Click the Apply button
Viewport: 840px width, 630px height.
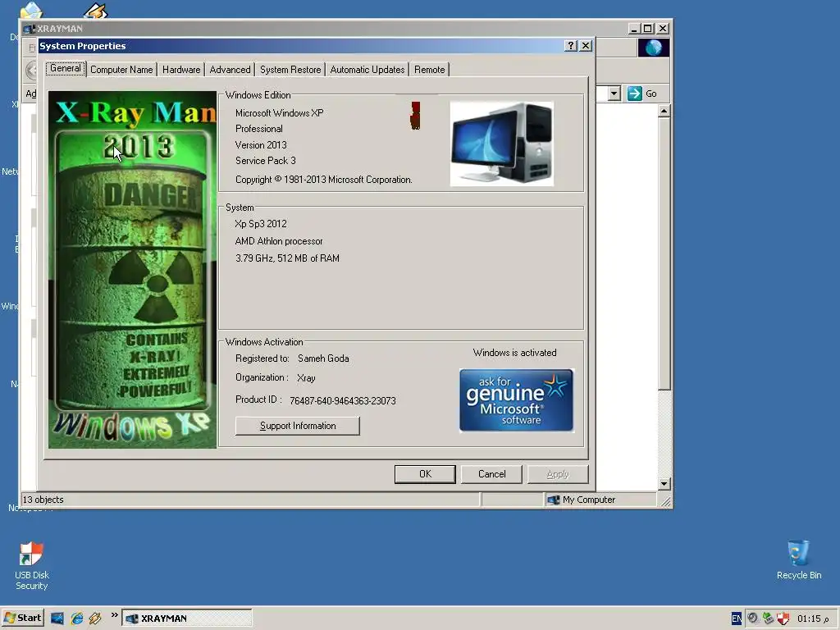[558, 474]
